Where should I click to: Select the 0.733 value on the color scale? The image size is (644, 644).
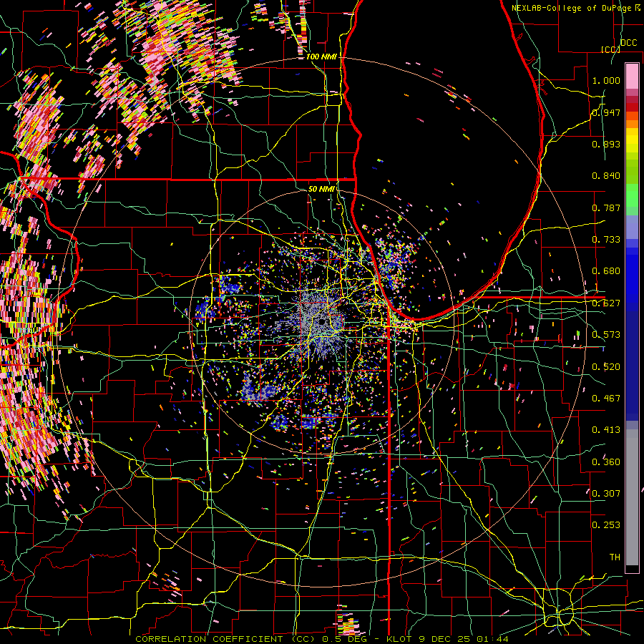(x=606, y=240)
